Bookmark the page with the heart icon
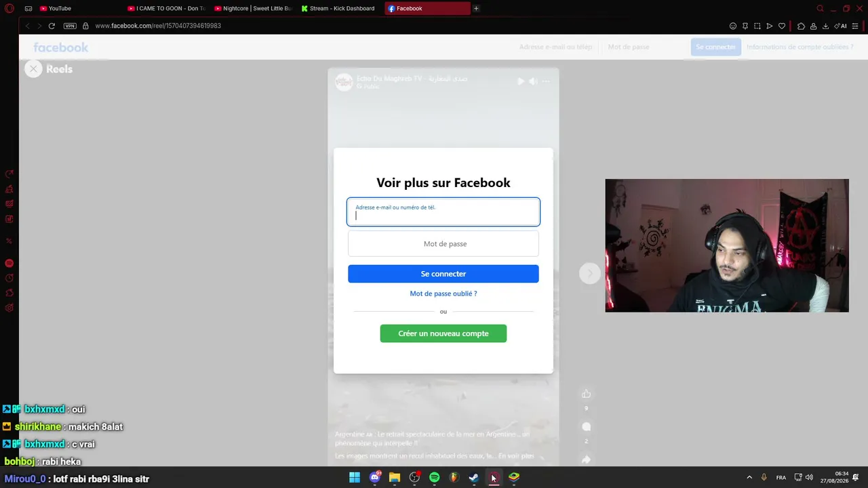The image size is (868, 488). pyautogui.click(x=781, y=26)
